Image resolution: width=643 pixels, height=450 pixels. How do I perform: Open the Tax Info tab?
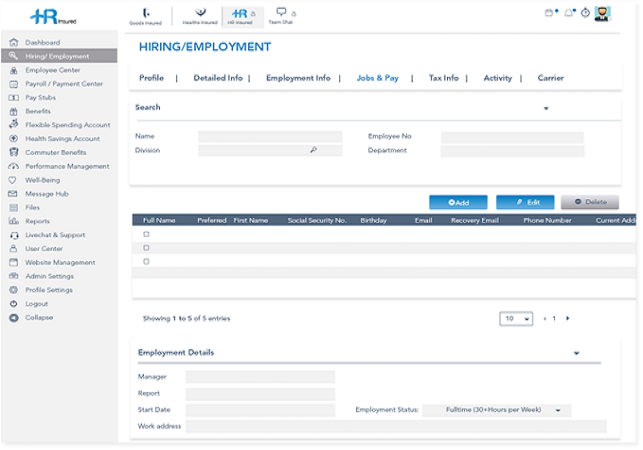pos(444,78)
